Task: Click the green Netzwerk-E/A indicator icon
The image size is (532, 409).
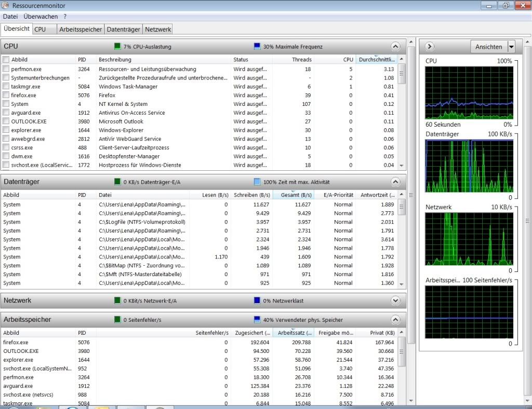Action: click(x=117, y=301)
